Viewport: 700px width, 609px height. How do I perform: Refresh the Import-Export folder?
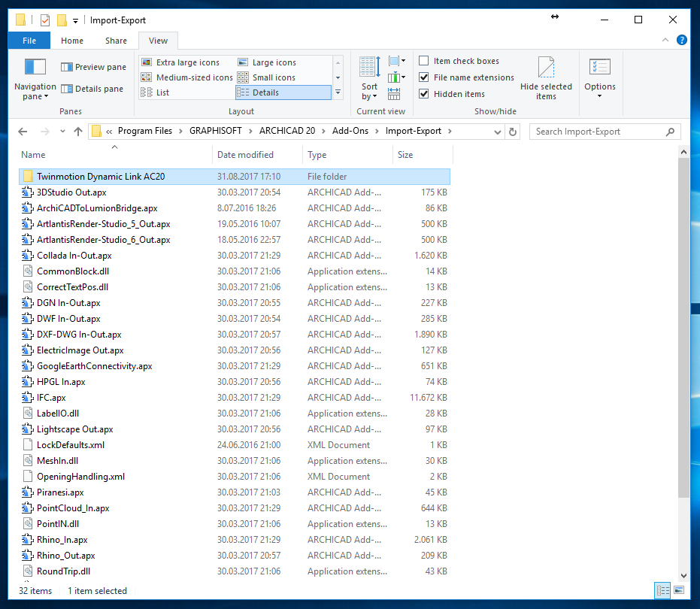tap(513, 132)
